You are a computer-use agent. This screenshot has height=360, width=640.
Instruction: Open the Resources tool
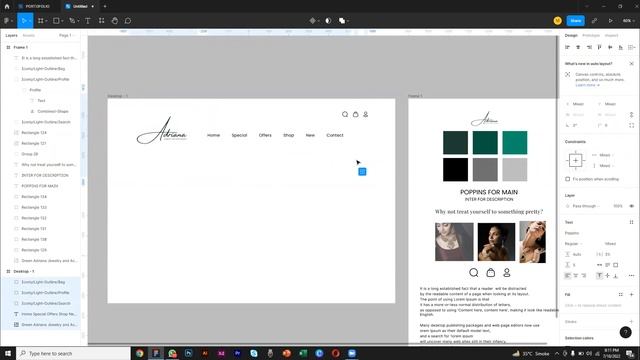101,21
